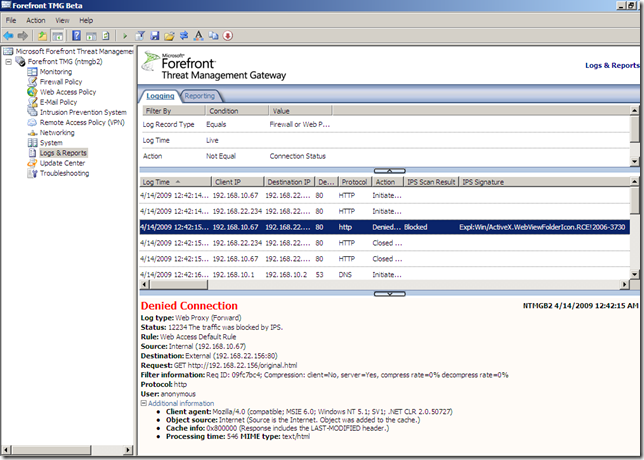The image size is (644, 460).
Task: Select the DNS log row from 192.168.10.1
Action: point(384,274)
